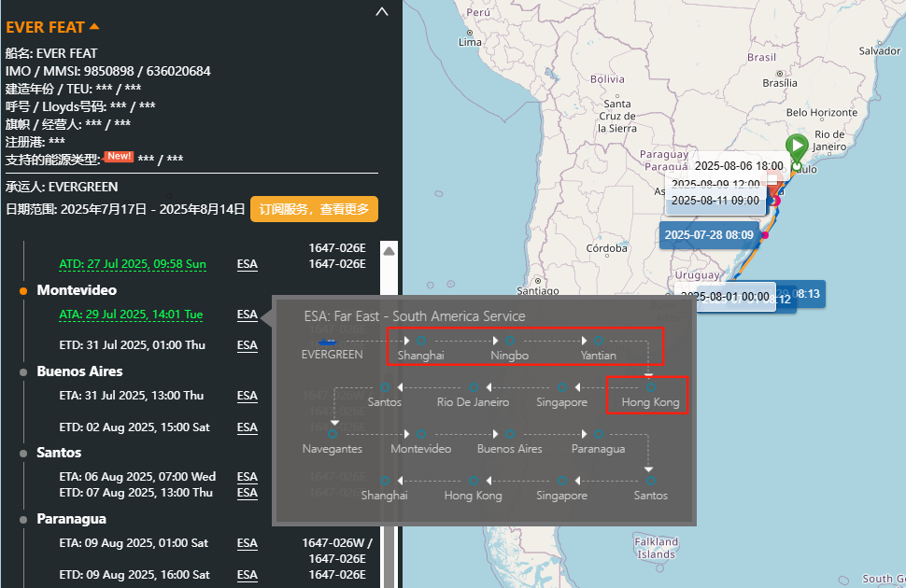Collapse the vessel info panel with top chevron
This screenshot has width=906, height=588.
381,12
